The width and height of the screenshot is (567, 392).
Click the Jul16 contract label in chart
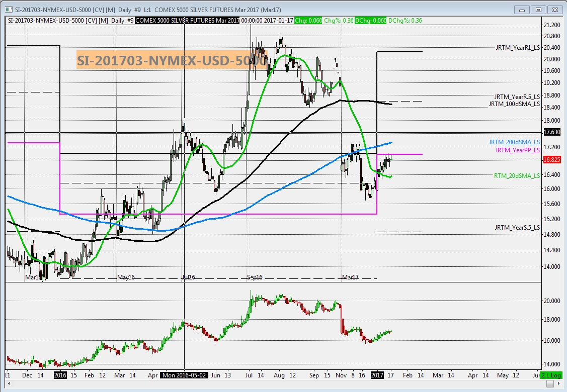[x=188, y=277]
